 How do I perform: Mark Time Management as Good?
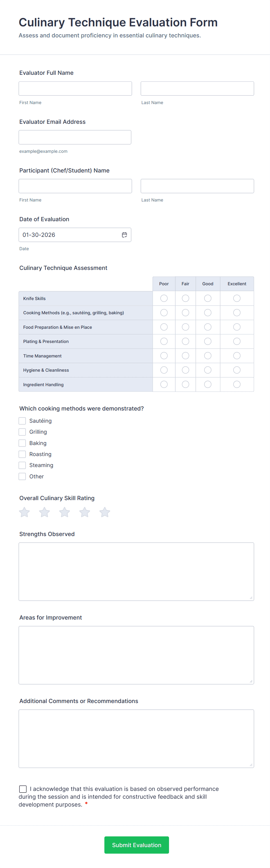tap(208, 355)
